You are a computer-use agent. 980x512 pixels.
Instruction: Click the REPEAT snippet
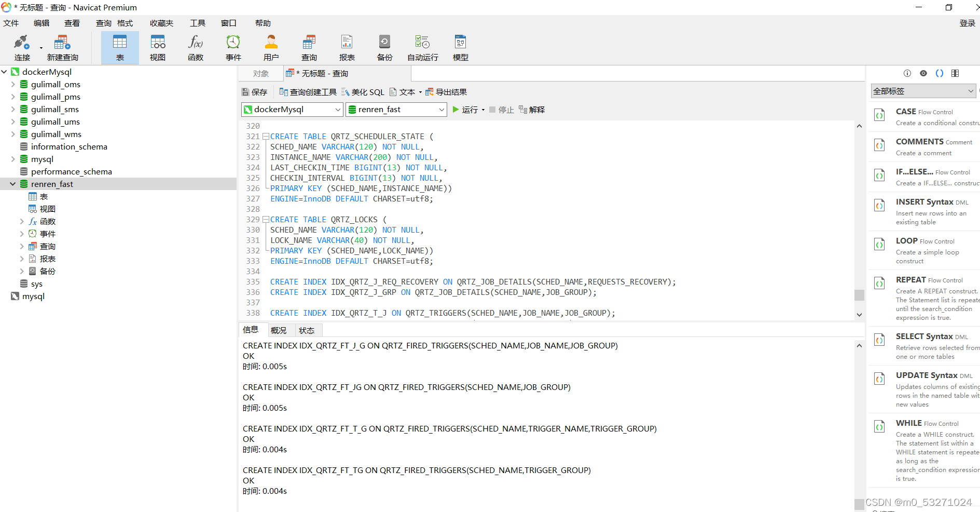pyautogui.click(x=924, y=298)
